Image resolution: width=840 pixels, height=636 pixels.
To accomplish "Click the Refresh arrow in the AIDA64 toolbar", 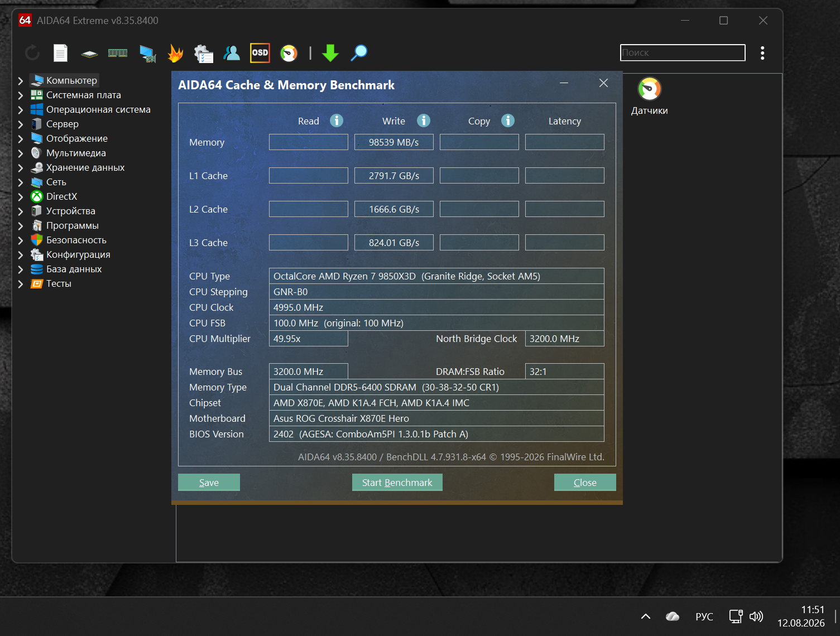I will click(x=32, y=53).
